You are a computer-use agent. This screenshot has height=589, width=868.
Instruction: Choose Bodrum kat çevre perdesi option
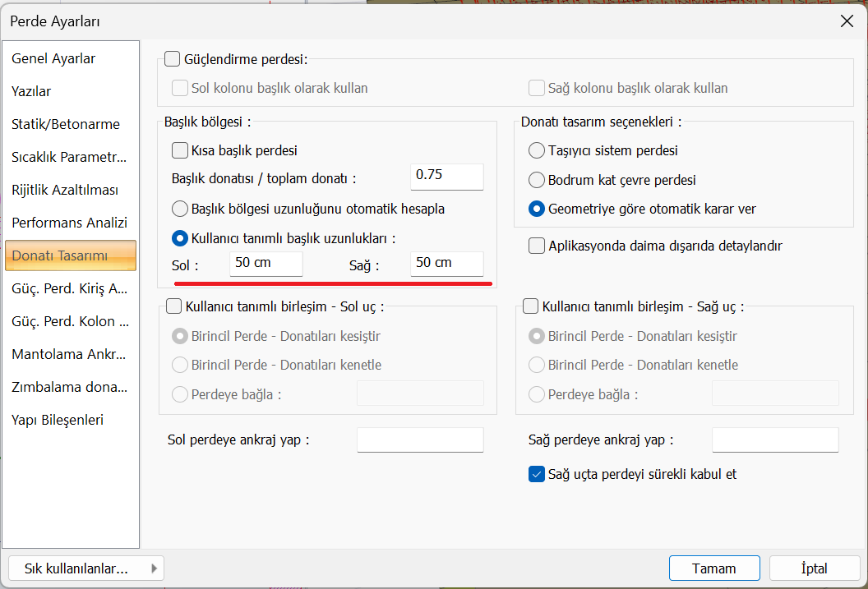click(537, 180)
